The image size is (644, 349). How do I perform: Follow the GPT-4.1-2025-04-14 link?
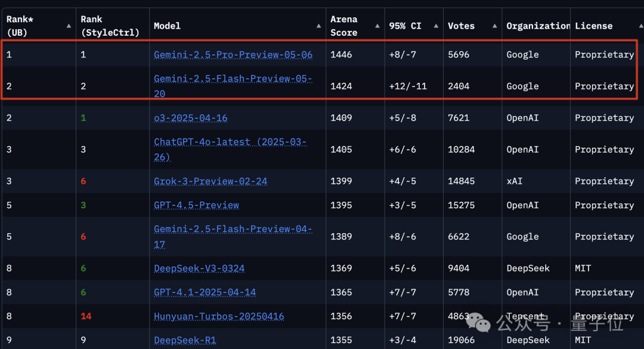point(205,292)
